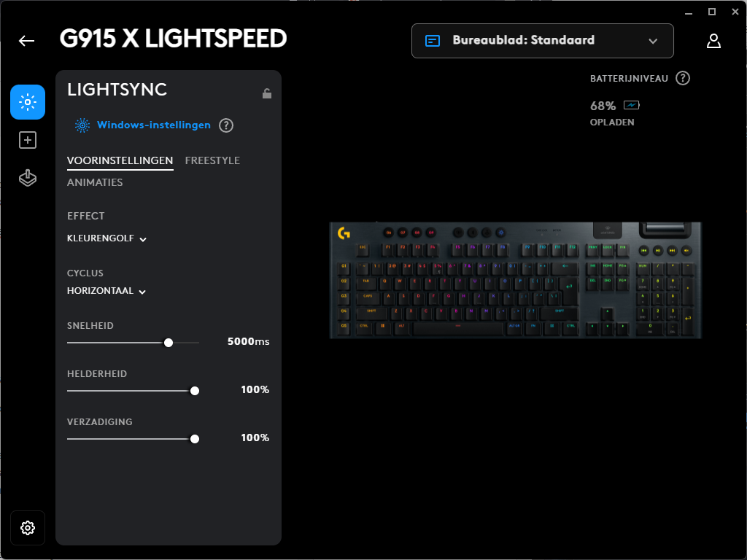Open the settings gear
Image resolution: width=747 pixels, height=560 pixels.
click(x=28, y=528)
